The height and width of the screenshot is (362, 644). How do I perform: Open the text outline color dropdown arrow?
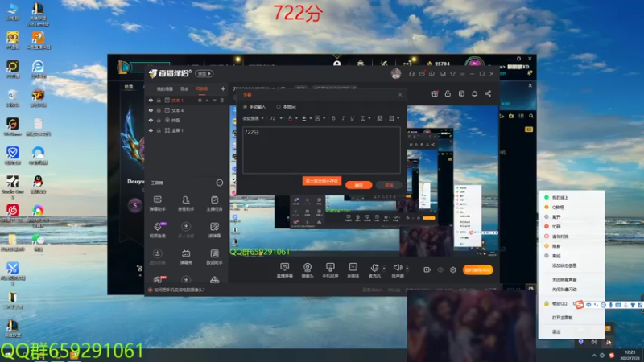pos(311,118)
